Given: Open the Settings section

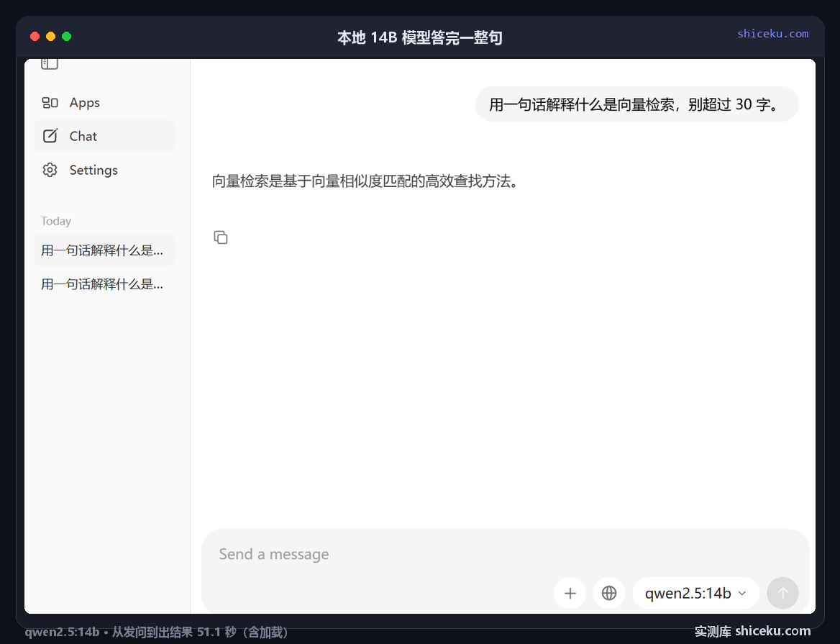Looking at the screenshot, I should (x=104, y=170).
